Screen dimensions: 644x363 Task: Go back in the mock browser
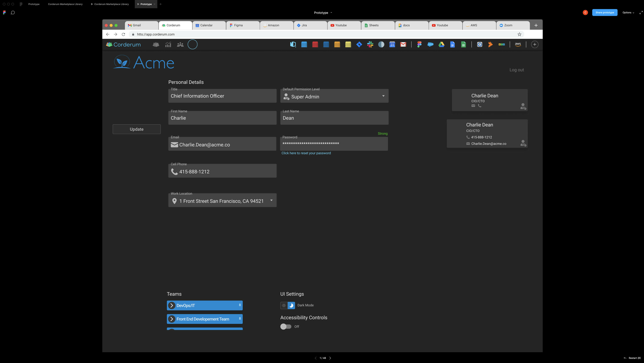[108, 34]
